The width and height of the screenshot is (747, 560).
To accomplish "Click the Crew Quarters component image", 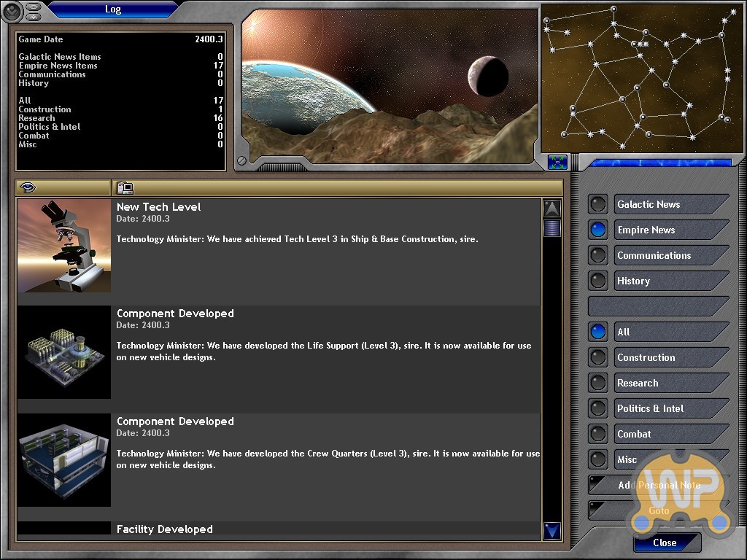I will click(64, 460).
